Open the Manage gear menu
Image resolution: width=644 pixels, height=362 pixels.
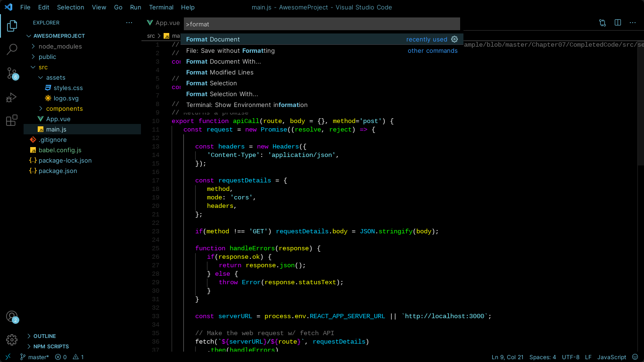[x=11, y=339]
